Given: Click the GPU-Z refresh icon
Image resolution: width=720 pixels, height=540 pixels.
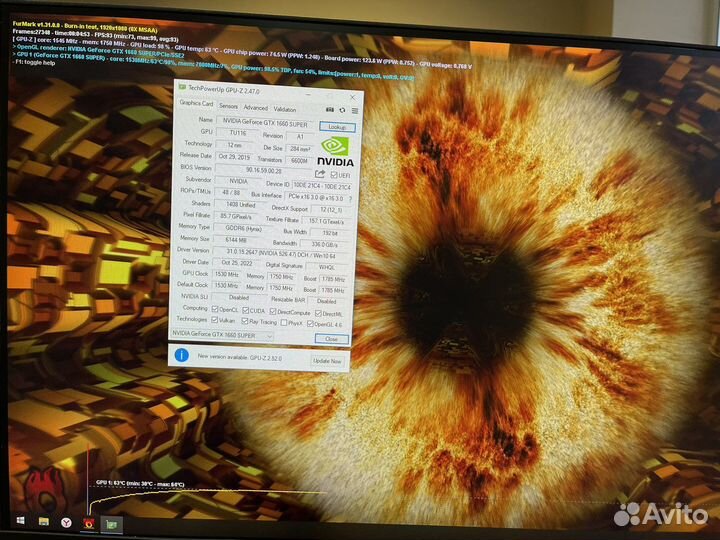Looking at the screenshot, I should click(342, 110).
